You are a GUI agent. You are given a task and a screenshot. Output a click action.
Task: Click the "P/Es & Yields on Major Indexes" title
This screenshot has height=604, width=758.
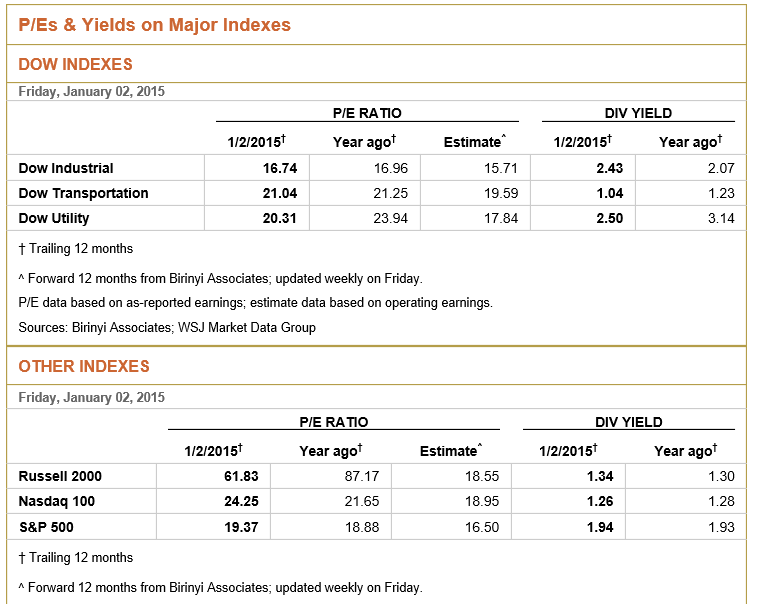click(x=155, y=24)
